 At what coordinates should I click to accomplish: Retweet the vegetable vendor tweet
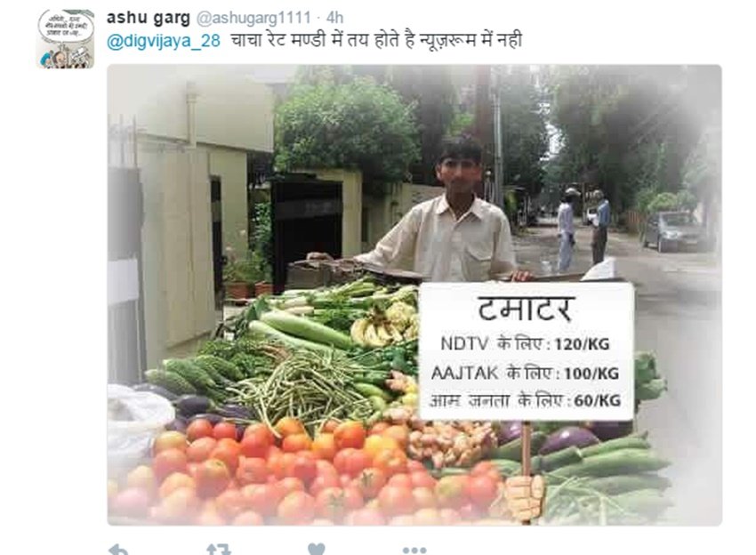[x=218, y=550]
